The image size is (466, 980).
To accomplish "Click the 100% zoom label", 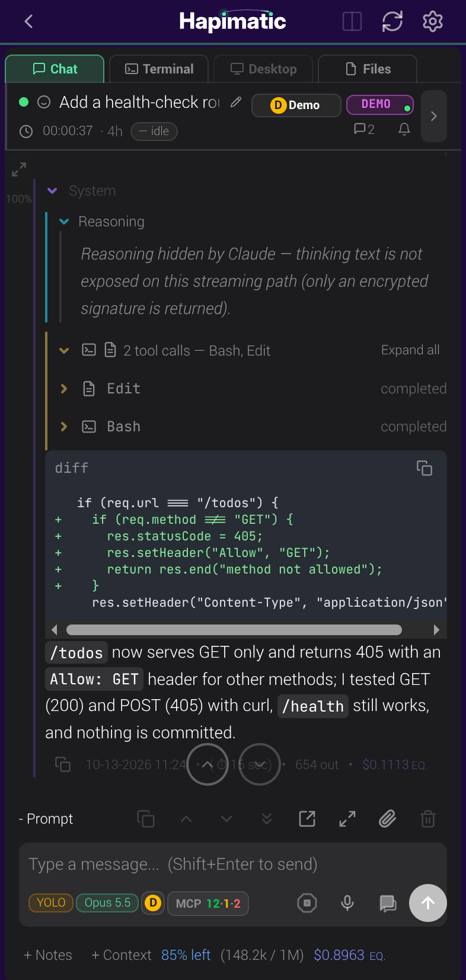I will [19, 199].
